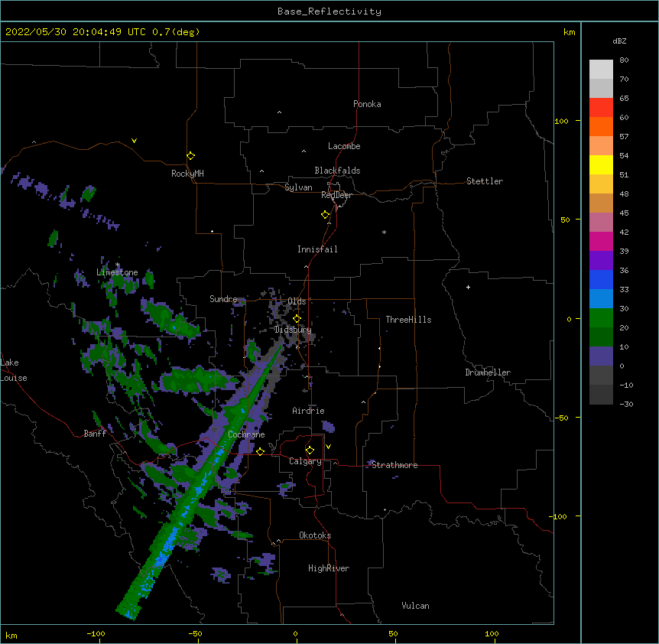Select the bright green 20-30 dBZ legend swatch
This screenshot has width=659, height=644.
click(601, 318)
